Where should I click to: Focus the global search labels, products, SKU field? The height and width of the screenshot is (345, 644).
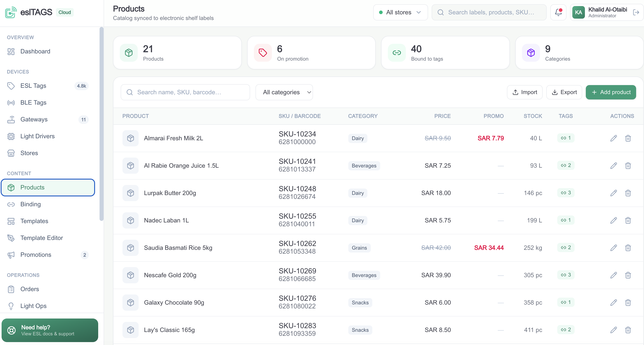[x=489, y=12]
